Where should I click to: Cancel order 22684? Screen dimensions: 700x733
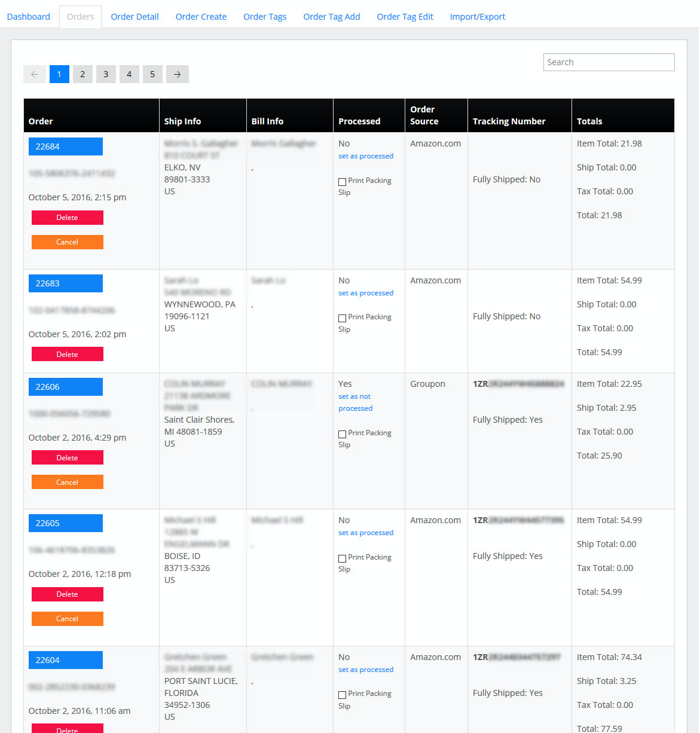(67, 242)
